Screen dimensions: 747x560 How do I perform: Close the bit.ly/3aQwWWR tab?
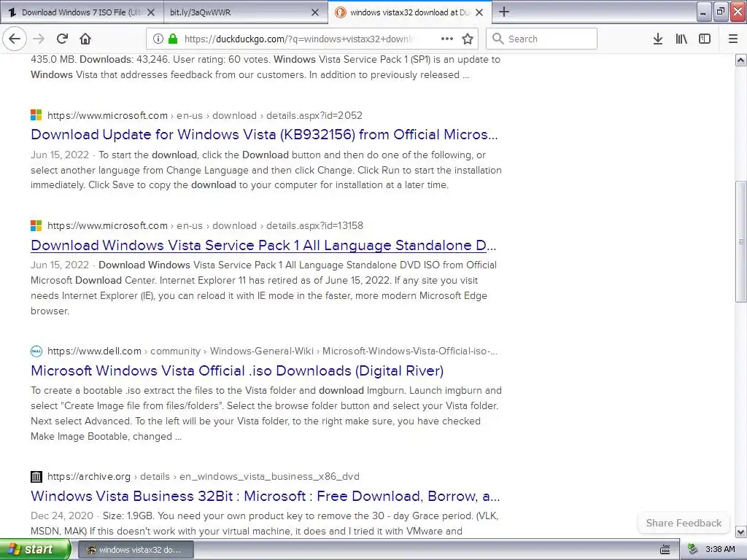click(x=315, y=12)
